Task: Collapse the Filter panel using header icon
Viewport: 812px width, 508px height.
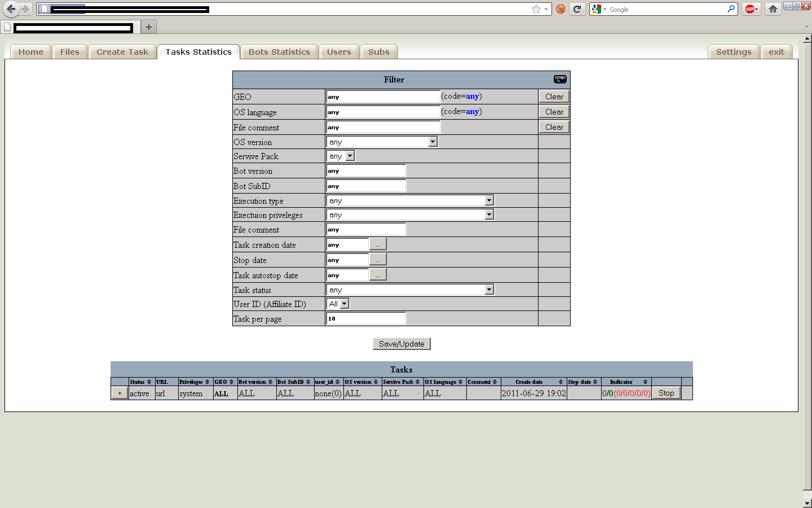Action: [559, 79]
